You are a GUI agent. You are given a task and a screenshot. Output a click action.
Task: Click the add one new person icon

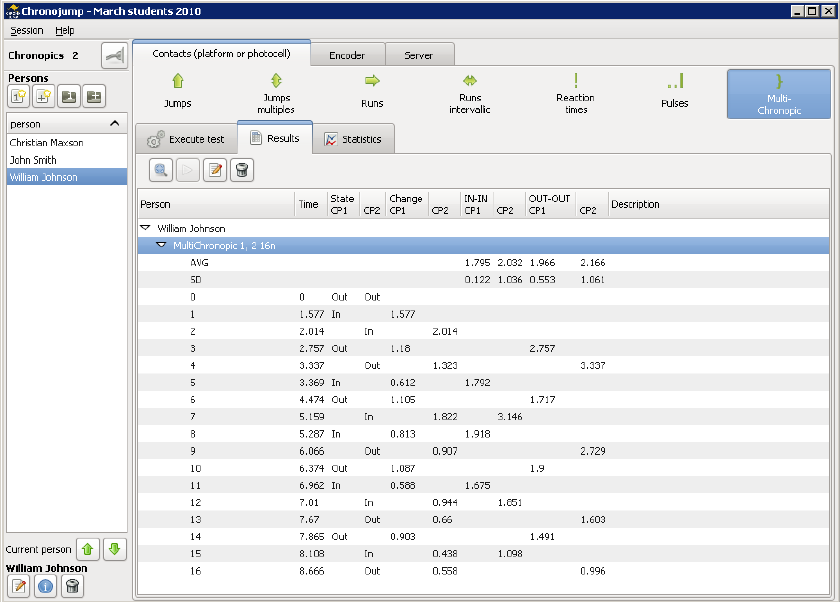[19, 96]
